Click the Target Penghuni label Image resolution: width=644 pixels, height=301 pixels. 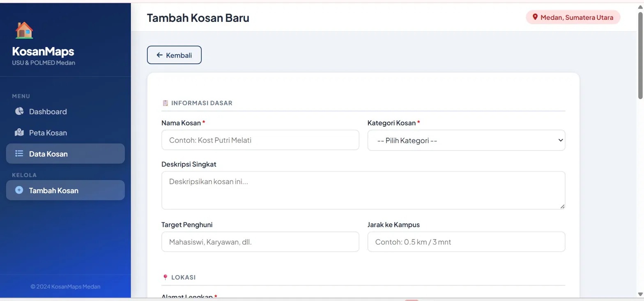pyautogui.click(x=187, y=225)
